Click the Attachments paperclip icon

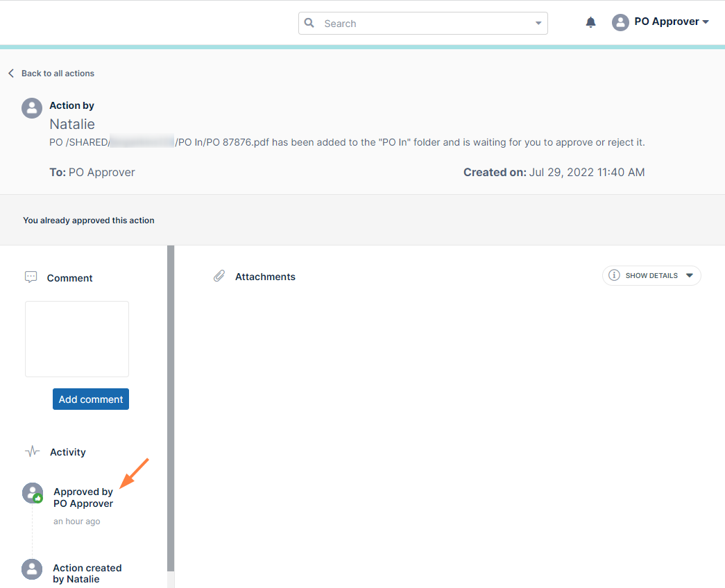pos(219,276)
